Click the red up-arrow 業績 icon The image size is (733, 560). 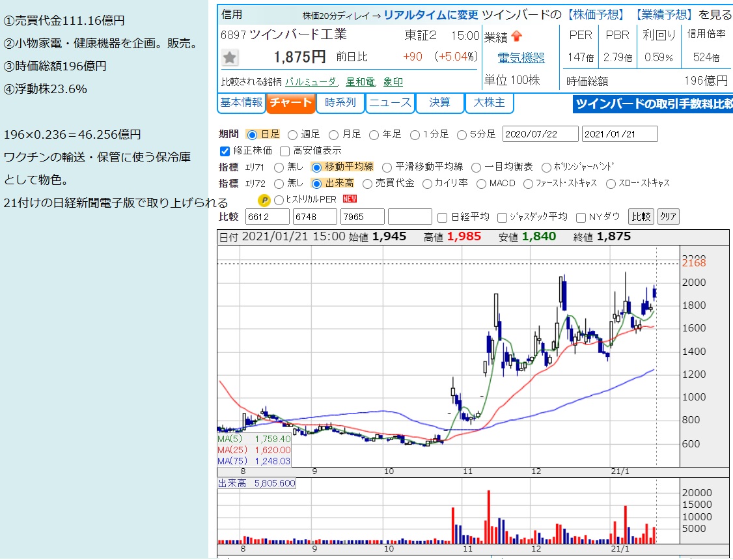[516, 36]
